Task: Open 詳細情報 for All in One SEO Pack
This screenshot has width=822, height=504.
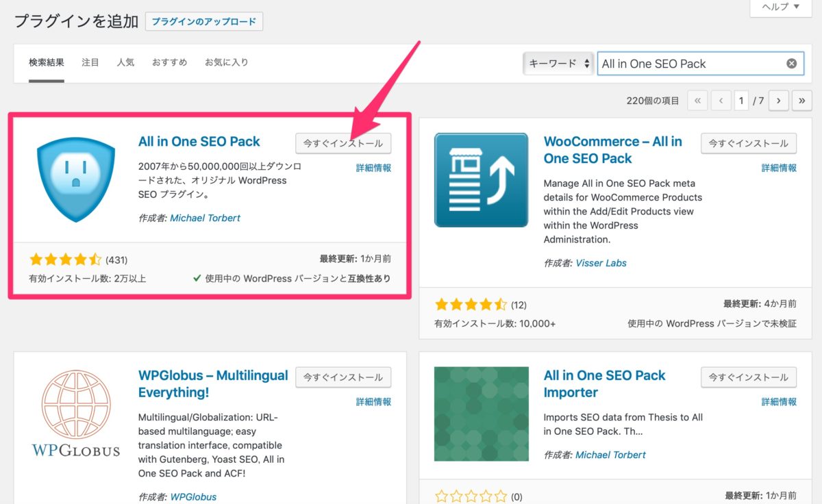Action: coord(374,168)
